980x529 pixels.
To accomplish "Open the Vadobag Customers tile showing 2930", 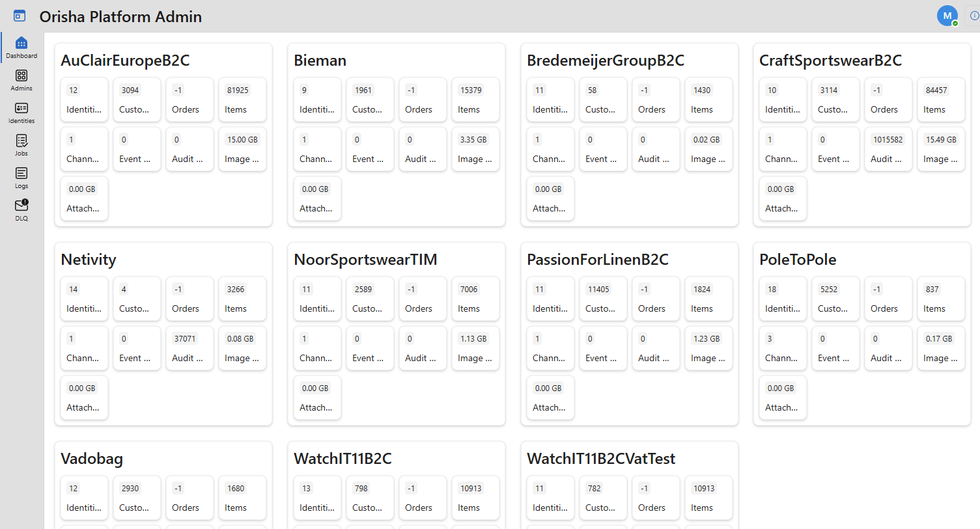I will point(136,498).
